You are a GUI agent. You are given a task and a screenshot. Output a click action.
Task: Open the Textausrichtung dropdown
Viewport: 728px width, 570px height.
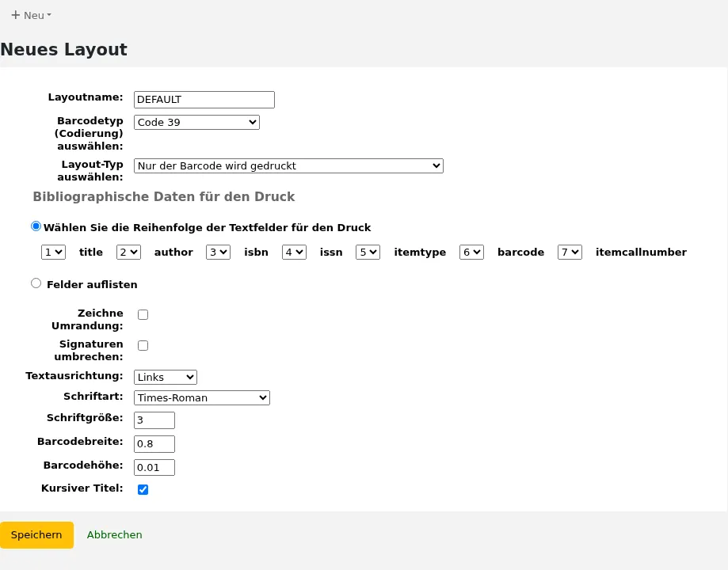166,378
